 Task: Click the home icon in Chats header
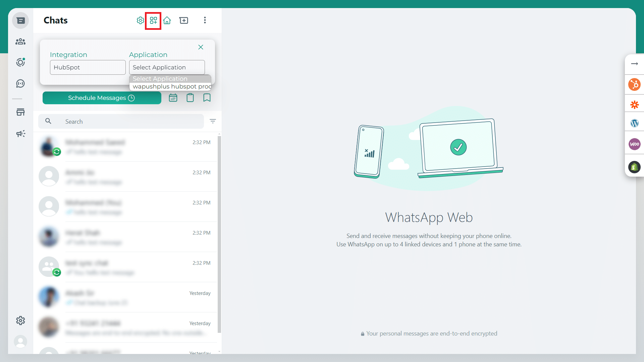167,20
